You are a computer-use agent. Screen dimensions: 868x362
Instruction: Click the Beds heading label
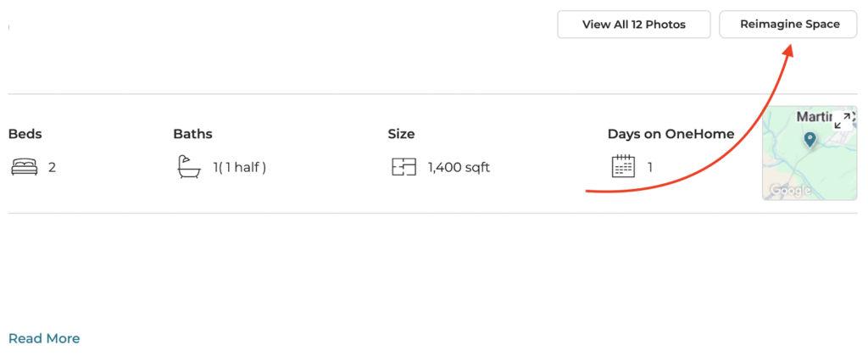25,134
